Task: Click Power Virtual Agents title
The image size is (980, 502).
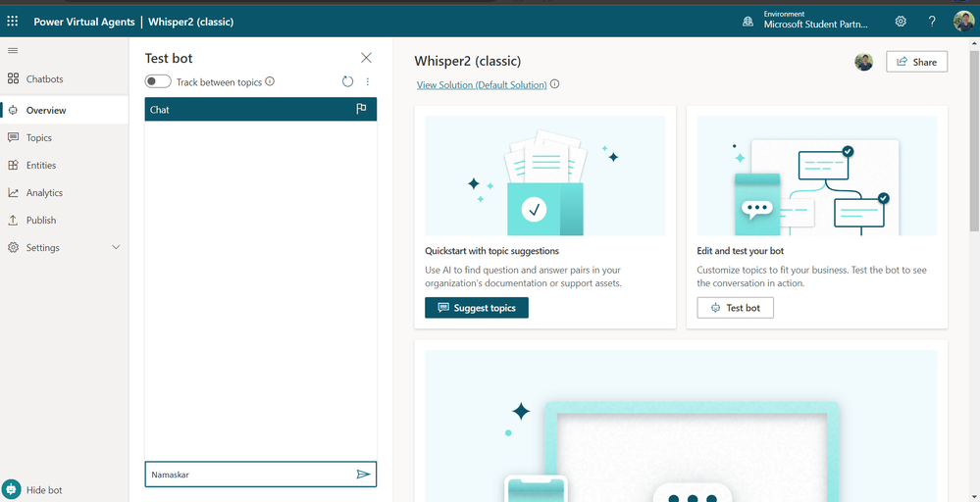Action: [x=83, y=22]
